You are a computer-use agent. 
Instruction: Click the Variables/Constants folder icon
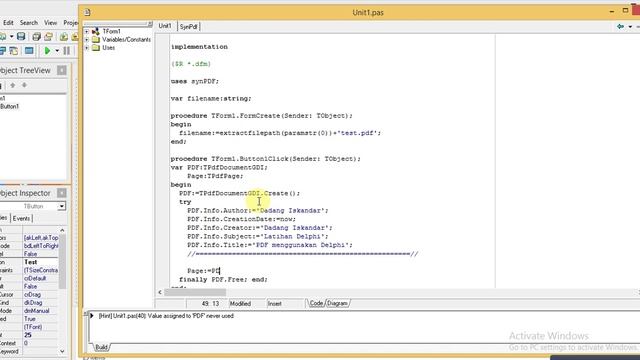(x=96, y=40)
